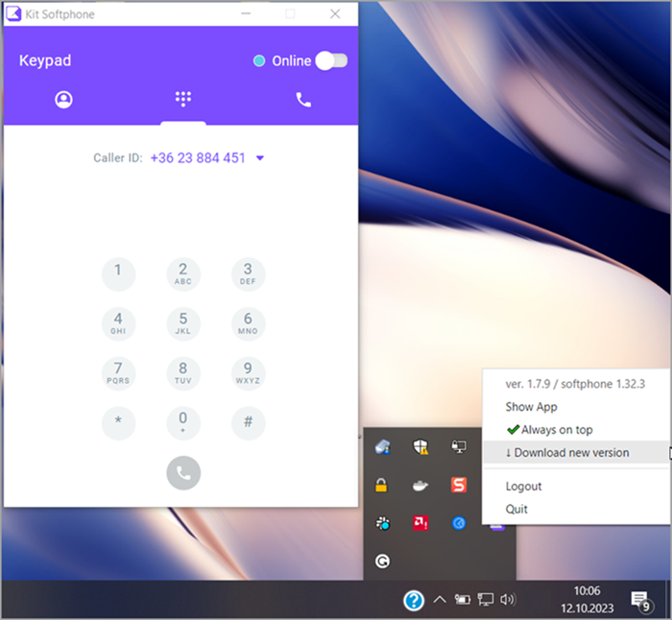672x620 pixels.
Task: Switch to the Keypad dots tab
Action: pos(183,99)
